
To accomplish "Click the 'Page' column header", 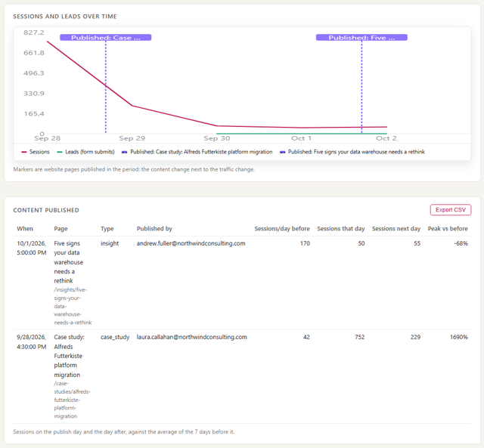I will pos(60,228).
